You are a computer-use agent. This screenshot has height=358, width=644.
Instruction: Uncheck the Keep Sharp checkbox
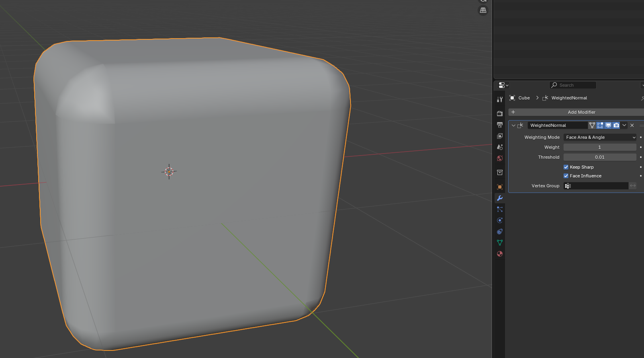pos(566,167)
